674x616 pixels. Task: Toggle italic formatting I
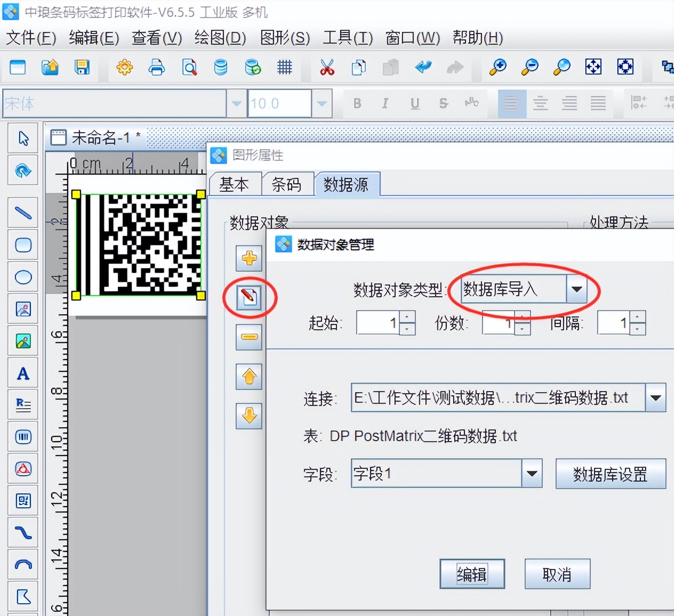pos(385,103)
